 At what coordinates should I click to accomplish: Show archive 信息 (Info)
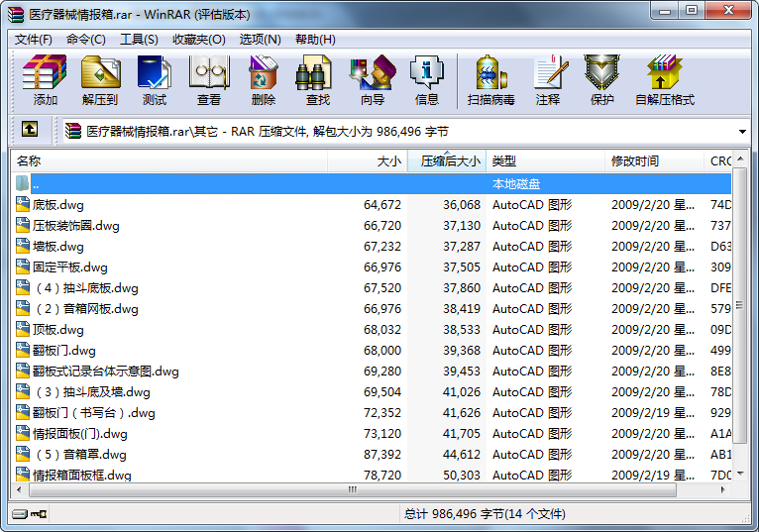(x=426, y=80)
